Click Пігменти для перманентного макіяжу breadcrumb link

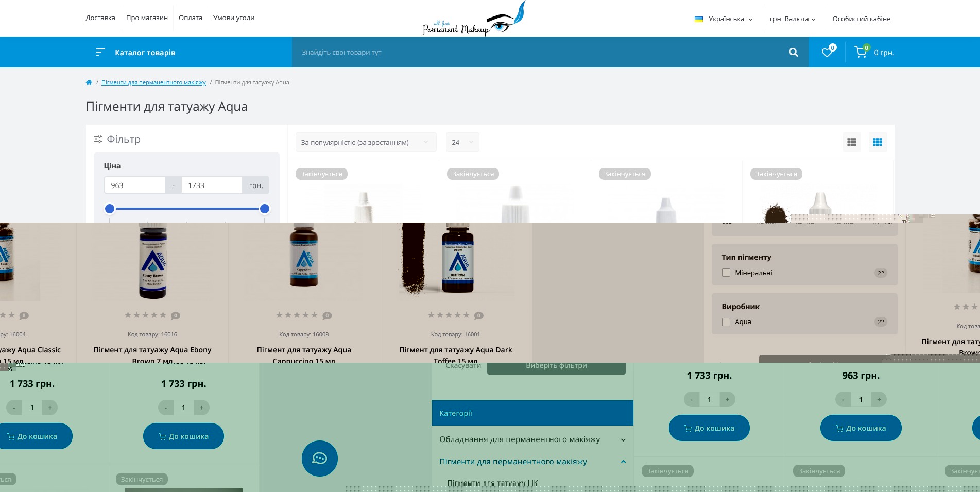coord(153,82)
